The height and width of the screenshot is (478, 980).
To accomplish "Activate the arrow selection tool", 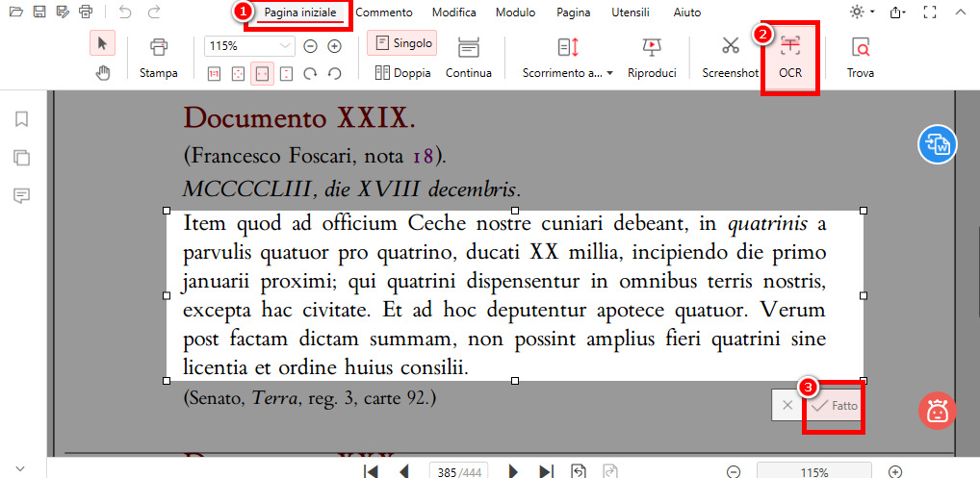I will 102,43.
